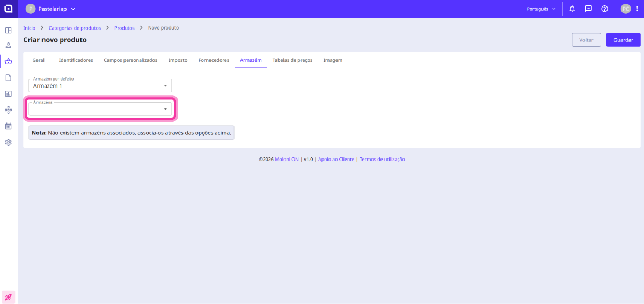644x304 pixels.
Task: Click the Guardar button
Action: click(x=623, y=40)
